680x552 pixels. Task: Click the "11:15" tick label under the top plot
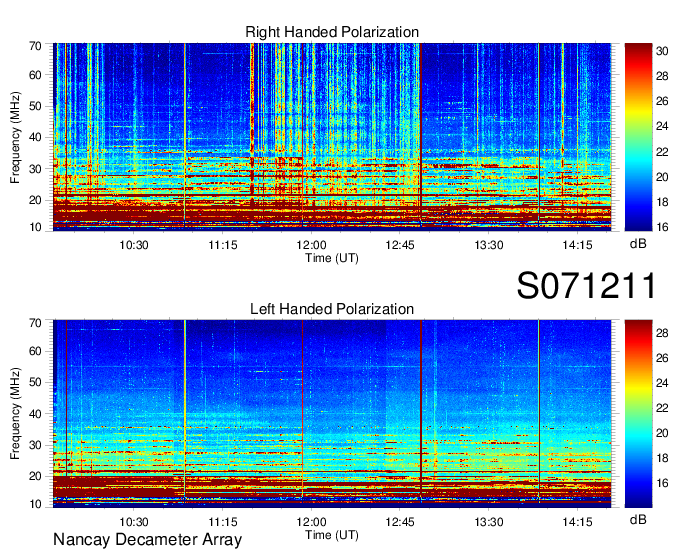223,245
